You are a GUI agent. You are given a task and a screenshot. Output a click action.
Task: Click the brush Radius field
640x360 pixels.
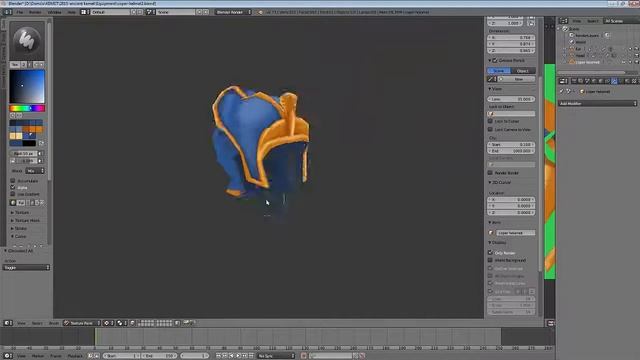[25, 153]
